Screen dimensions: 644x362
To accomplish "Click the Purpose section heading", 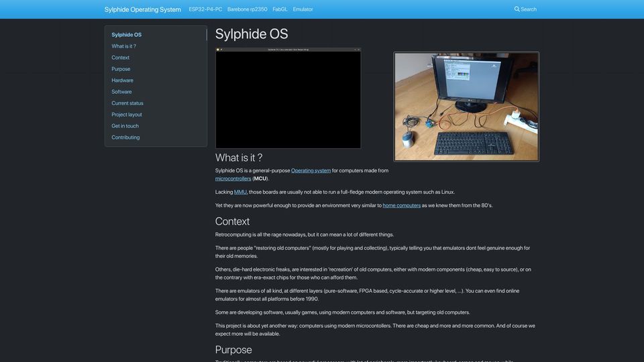I will pyautogui.click(x=233, y=350).
